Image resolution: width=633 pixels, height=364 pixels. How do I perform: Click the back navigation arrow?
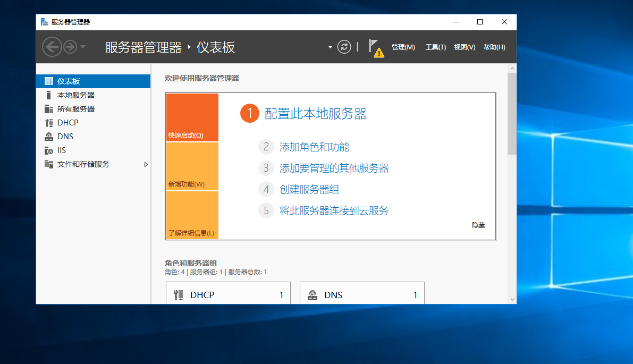tap(52, 47)
